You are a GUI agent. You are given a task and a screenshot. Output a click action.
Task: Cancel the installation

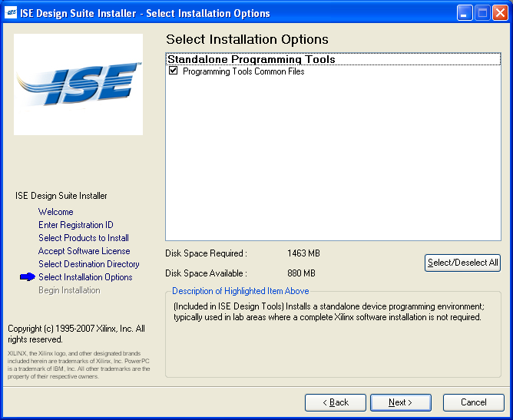tap(473, 402)
